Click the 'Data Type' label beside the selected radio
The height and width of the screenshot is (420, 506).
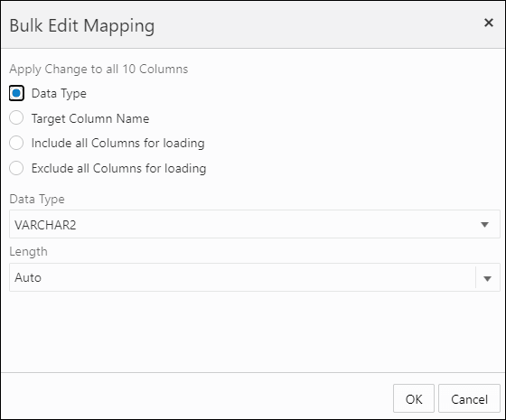(59, 94)
